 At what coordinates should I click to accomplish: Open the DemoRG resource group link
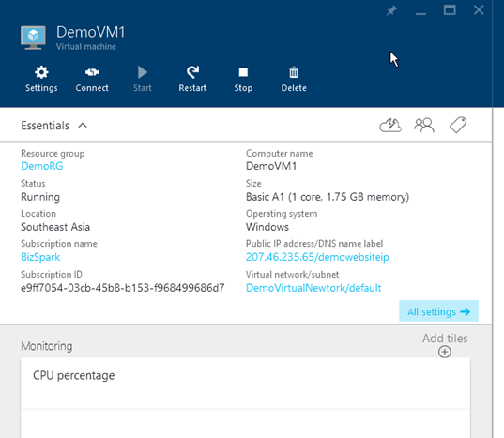(42, 166)
